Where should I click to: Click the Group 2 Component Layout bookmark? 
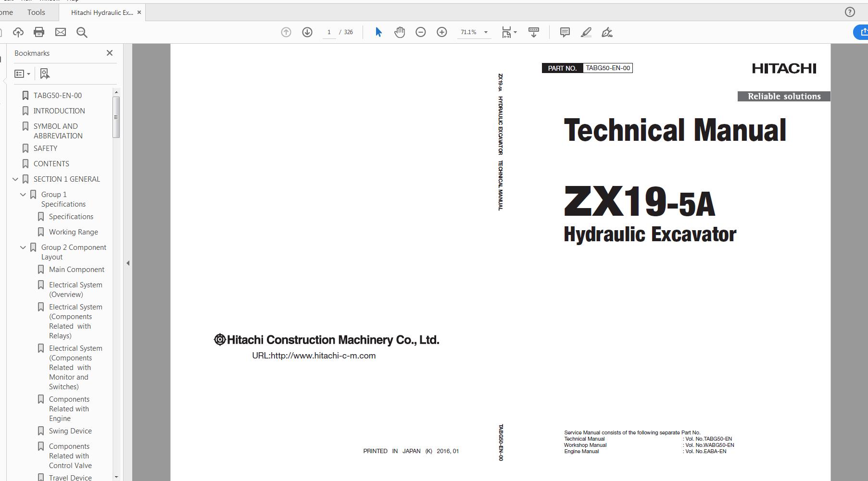pos(74,252)
